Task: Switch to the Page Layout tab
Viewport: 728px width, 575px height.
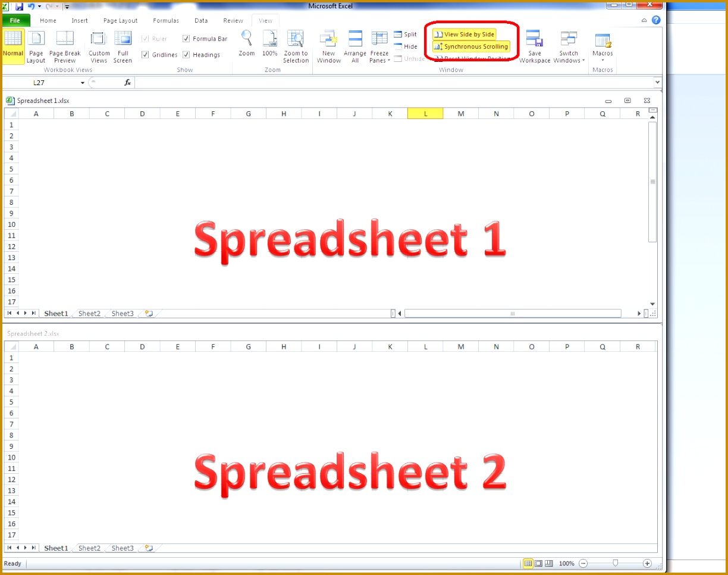Action: click(x=120, y=21)
